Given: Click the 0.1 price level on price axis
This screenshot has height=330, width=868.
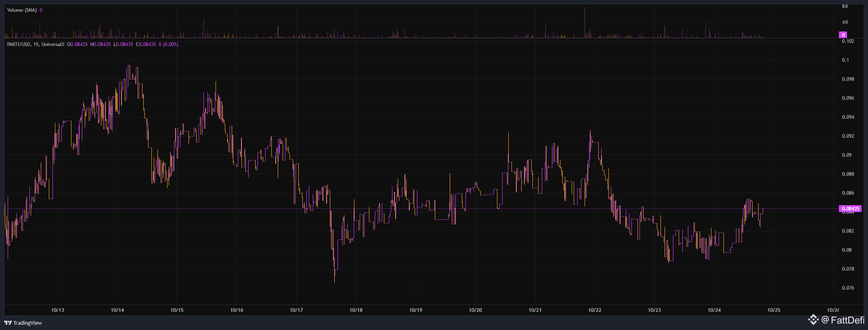Looking at the screenshot, I should tap(845, 60).
